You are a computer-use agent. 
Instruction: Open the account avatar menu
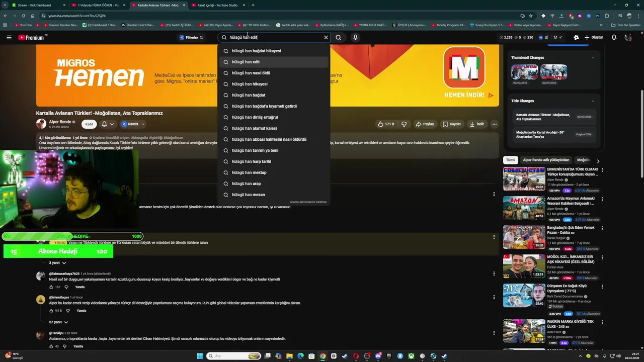(628, 37)
